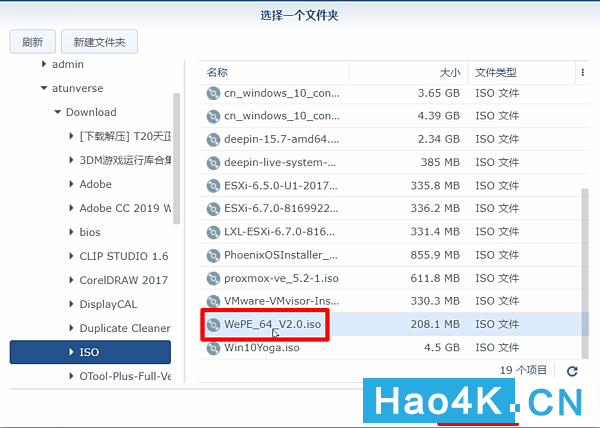Screen dimensions: 600x428
Task: Collapse the Download folder arrow
Action: coord(57,112)
